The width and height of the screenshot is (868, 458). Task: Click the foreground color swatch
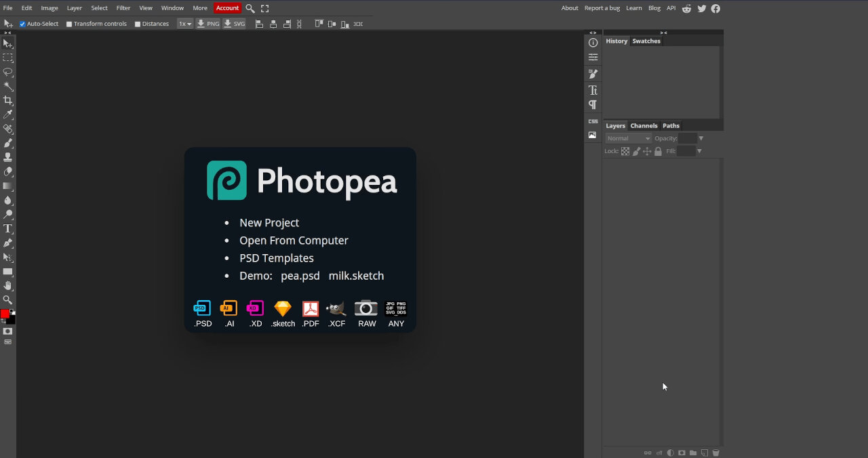5,312
